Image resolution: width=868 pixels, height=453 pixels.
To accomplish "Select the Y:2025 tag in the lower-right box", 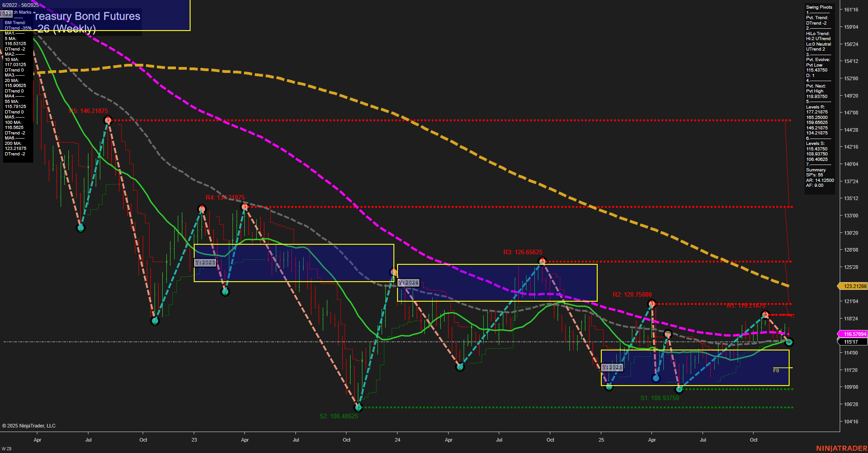I will (612, 367).
